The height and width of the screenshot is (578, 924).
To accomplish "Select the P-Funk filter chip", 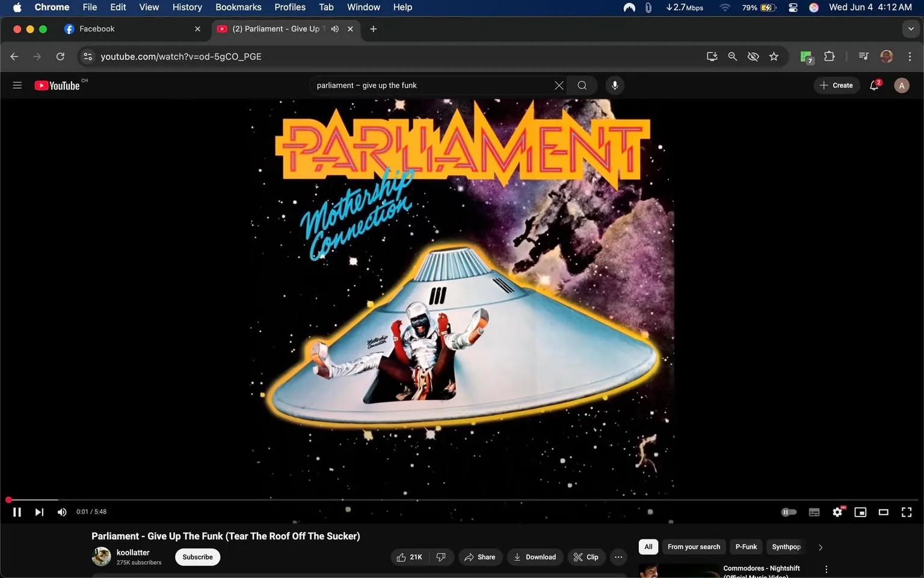I will (745, 547).
